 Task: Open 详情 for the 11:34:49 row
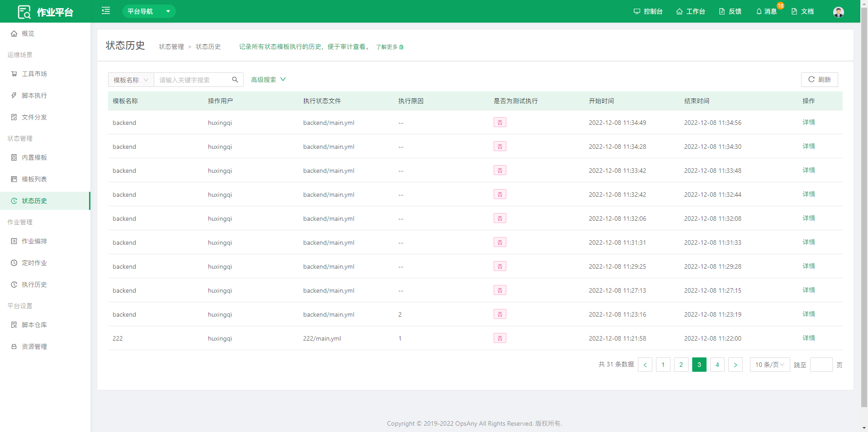click(x=809, y=122)
